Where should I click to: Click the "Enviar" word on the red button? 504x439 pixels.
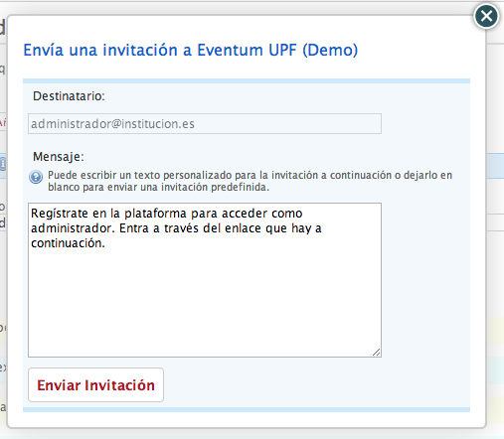pos(59,385)
